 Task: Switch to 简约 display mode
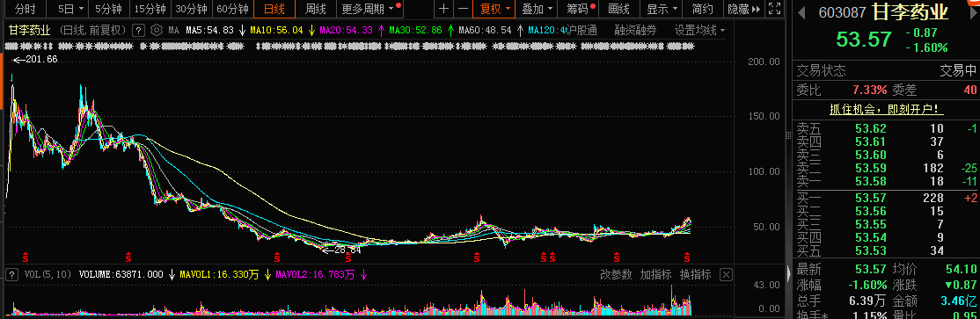tap(703, 9)
